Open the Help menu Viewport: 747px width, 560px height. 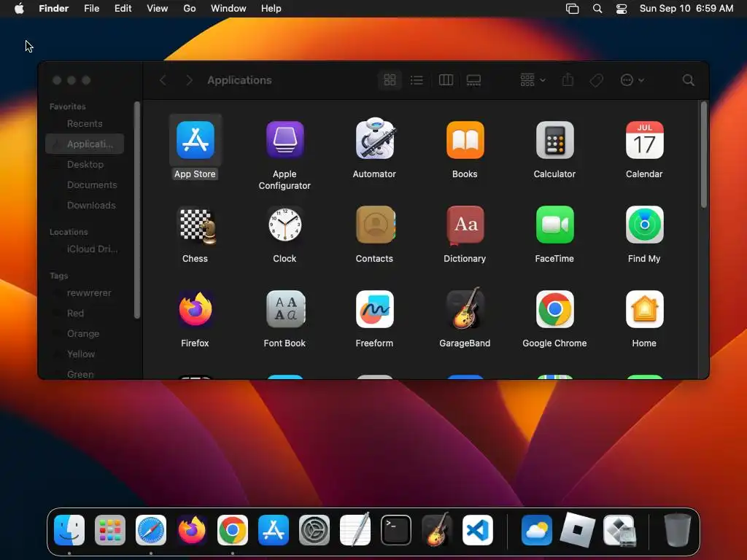[x=271, y=9]
